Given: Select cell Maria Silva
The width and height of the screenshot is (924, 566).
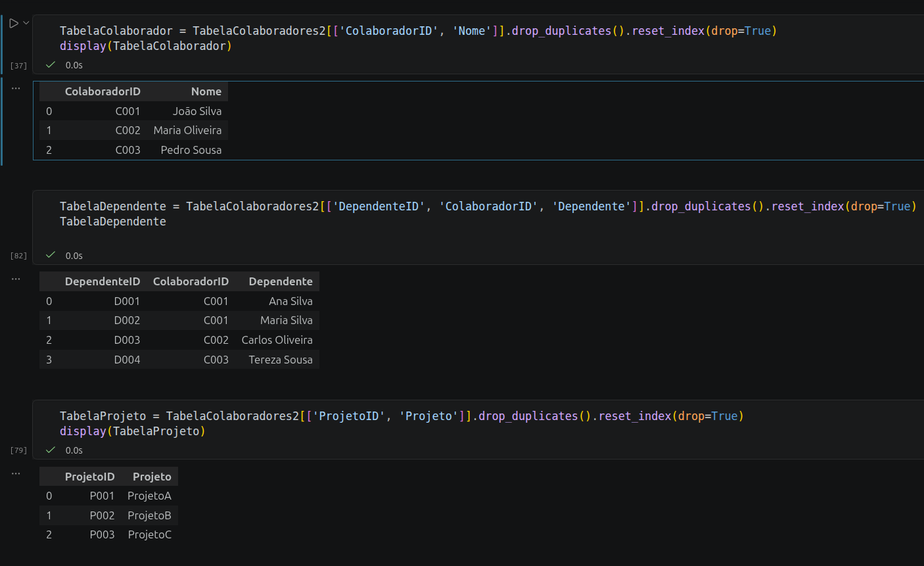Looking at the screenshot, I should [x=287, y=320].
